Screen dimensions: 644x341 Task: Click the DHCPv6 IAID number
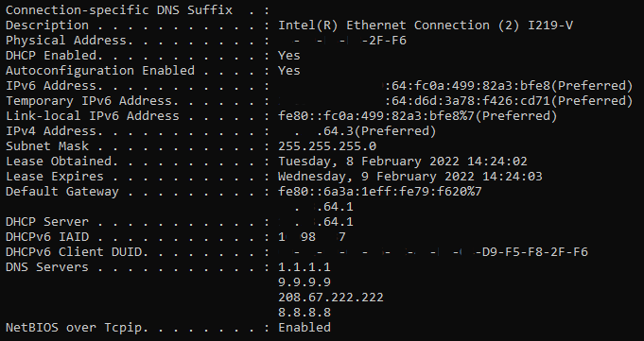(312, 237)
